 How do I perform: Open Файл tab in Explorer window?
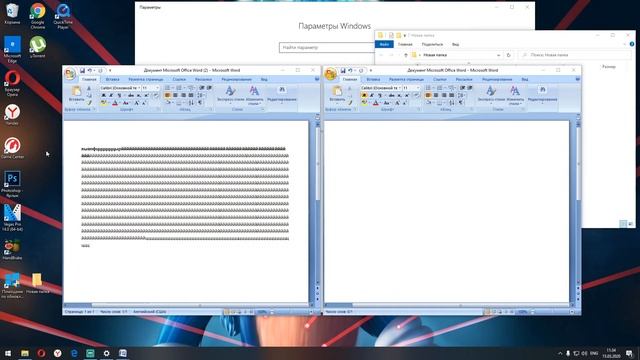[x=384, y=44]
